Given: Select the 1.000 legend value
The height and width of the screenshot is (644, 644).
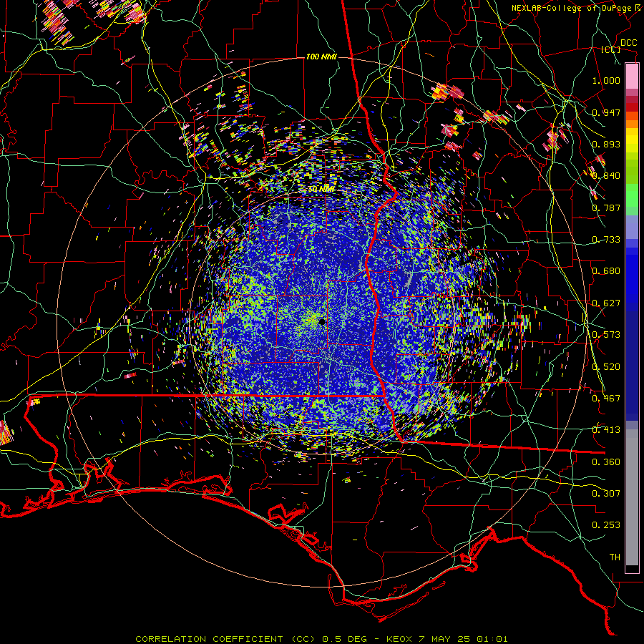Looking at the screenshot, I should [606, 80].
